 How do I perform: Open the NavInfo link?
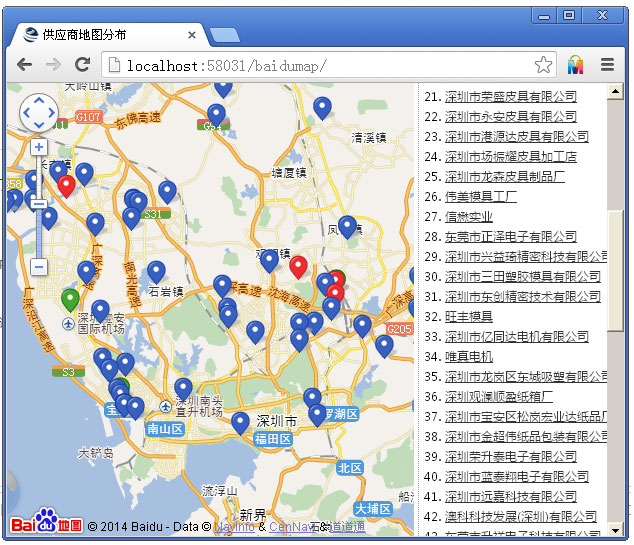click(234, 526)
